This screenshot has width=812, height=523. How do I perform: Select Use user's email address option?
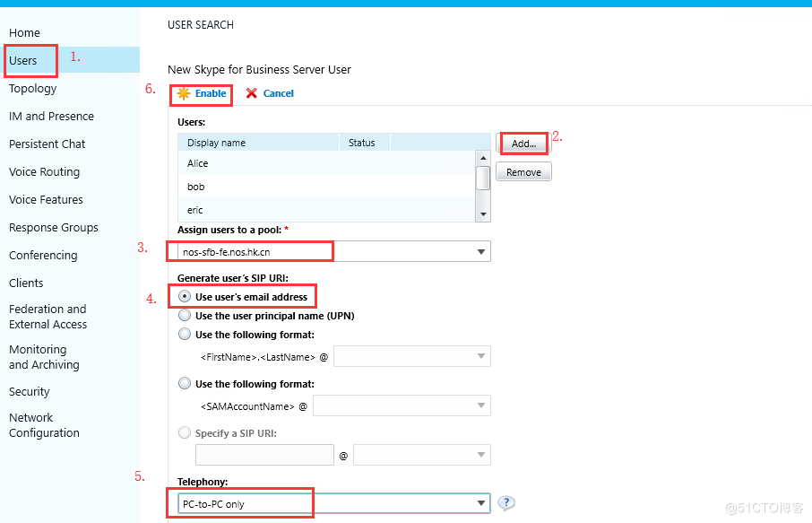click(x=185, y=297)
